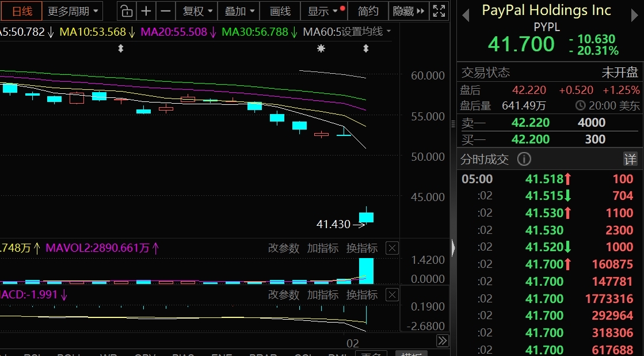Screen dimensions: 644x356
Task: Activate the 画线 drawing tool
Action: click(280, 11)
